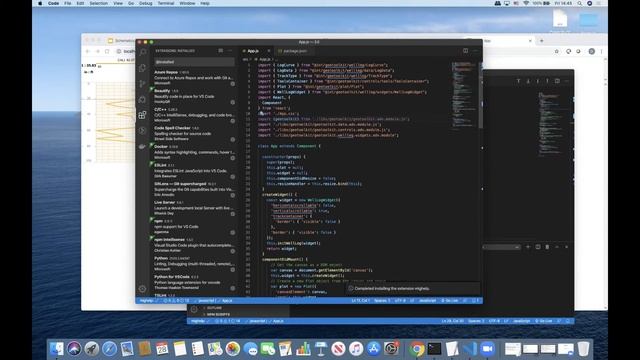Open Google Chrome from the dock
Screen dimensions: 640x360
coord(416,349)
